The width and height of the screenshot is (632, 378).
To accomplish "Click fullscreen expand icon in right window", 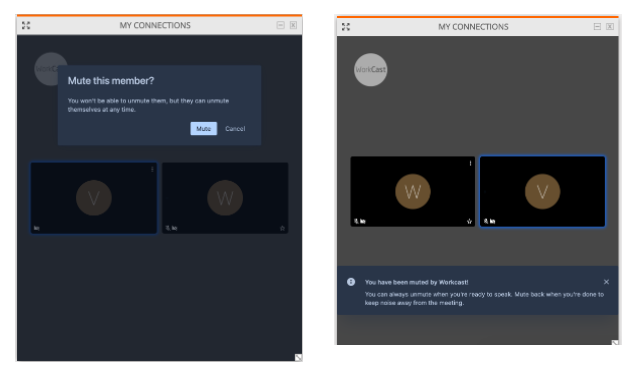I will (x=346, y=27).
